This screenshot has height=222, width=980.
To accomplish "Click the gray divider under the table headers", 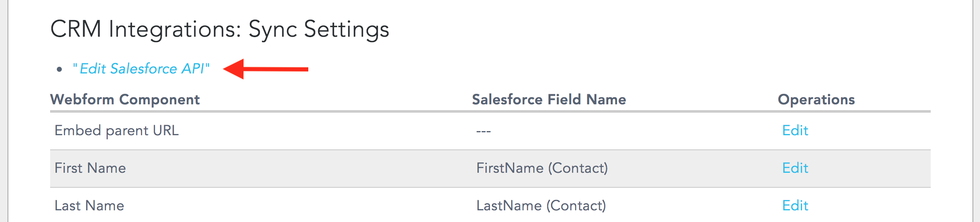I will [x=490, y=111].
